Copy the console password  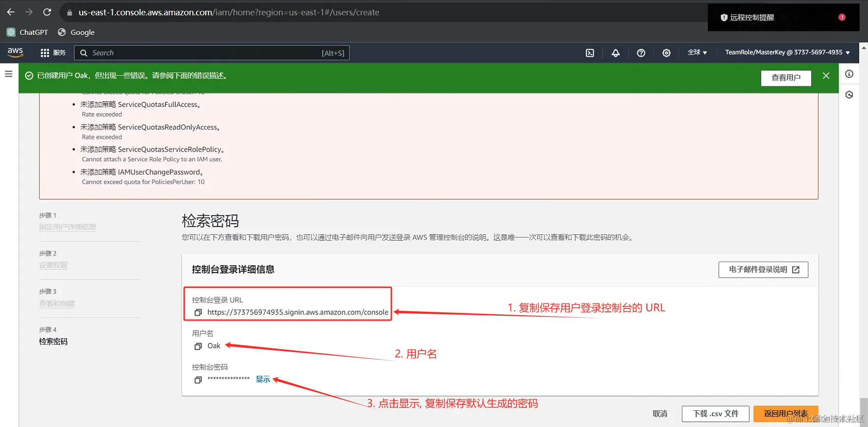(198, 379)
